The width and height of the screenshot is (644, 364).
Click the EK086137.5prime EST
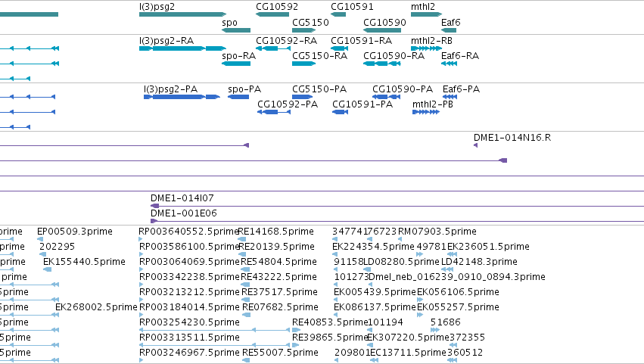[336, 315]
